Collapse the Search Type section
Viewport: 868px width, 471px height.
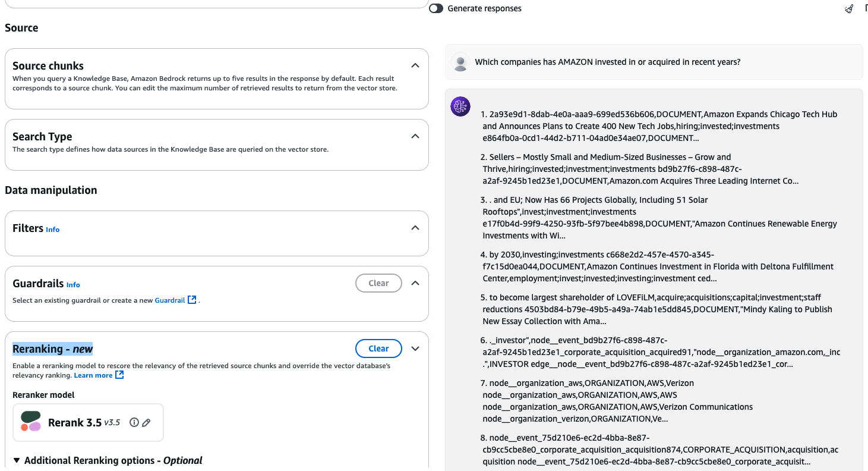[x=415, y=136]
